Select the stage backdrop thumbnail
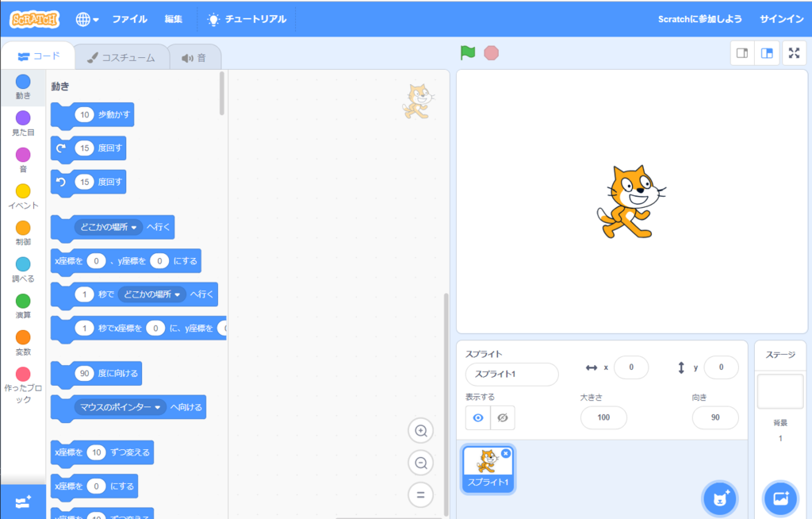The image size is (812, 519). pyautogui.click(x=780, y=391)
